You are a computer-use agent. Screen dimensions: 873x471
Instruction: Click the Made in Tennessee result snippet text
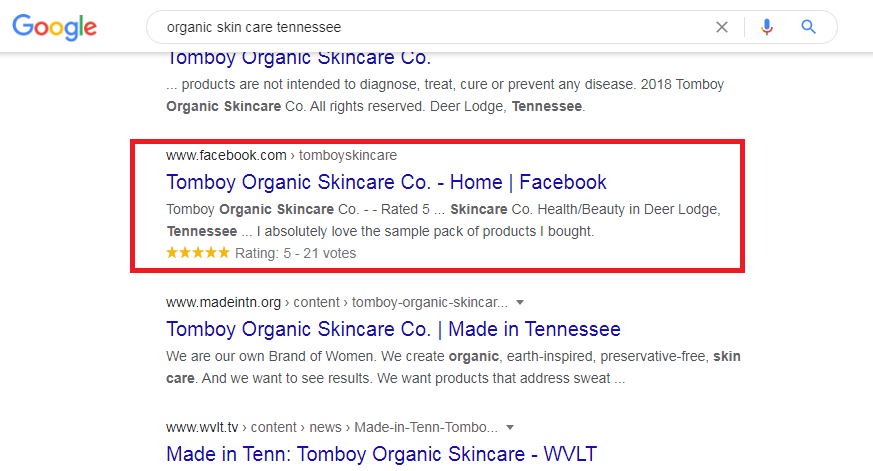[453, 367]
